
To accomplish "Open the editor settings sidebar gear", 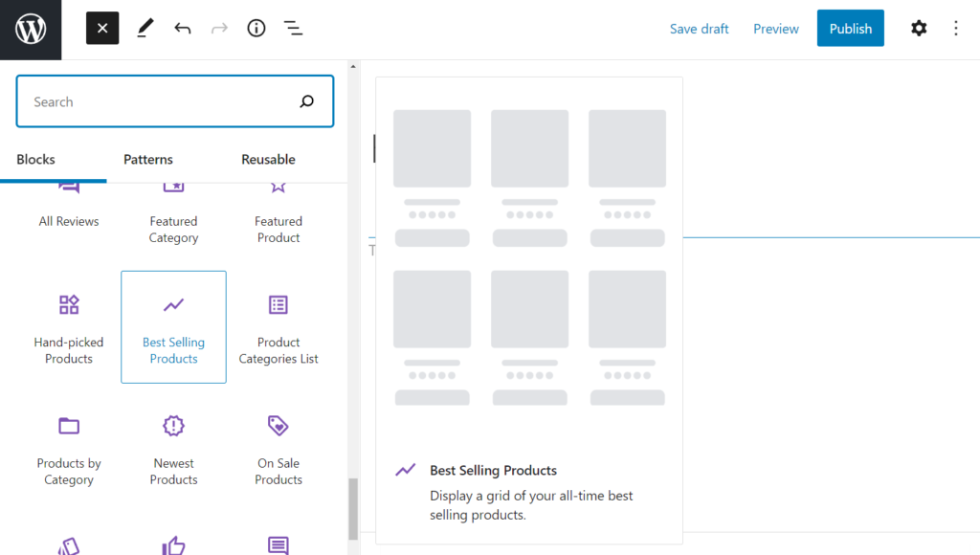I will (x=919, y=28).
